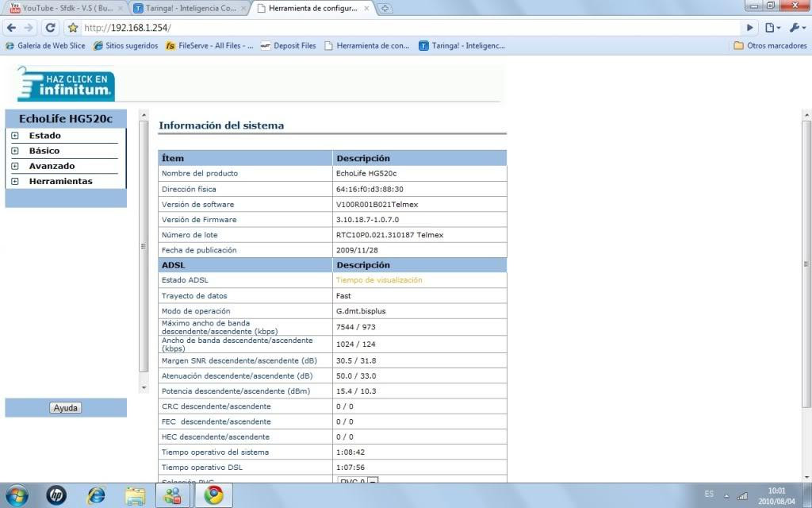Click the menu frame scrollbar down arrow
This screenshot has height=508, width=812.
(x=144, y=387)
